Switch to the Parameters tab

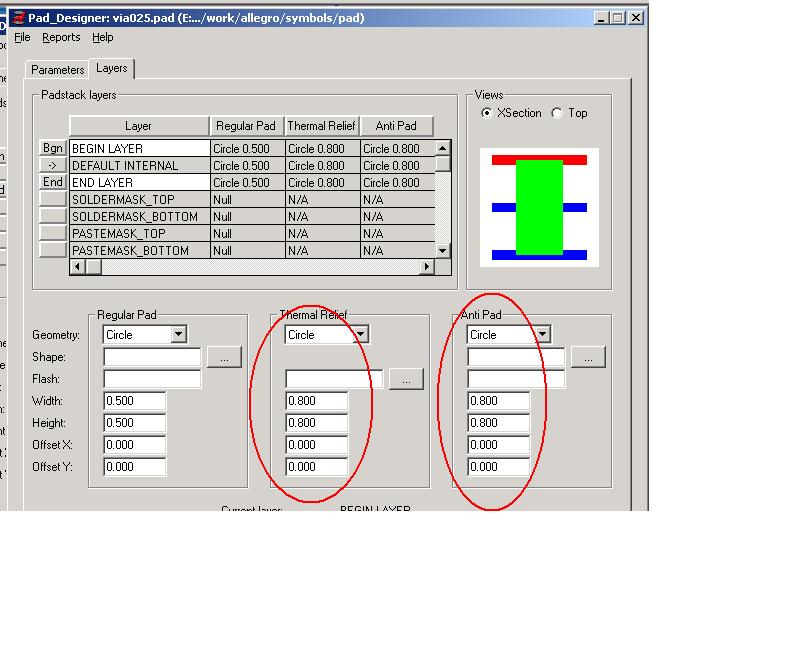57,70
